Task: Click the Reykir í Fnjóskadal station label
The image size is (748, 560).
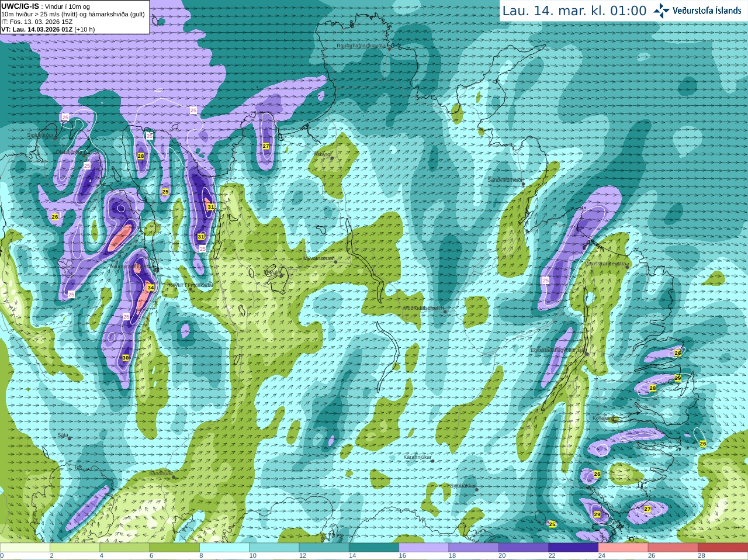Action: pos(191,285)
